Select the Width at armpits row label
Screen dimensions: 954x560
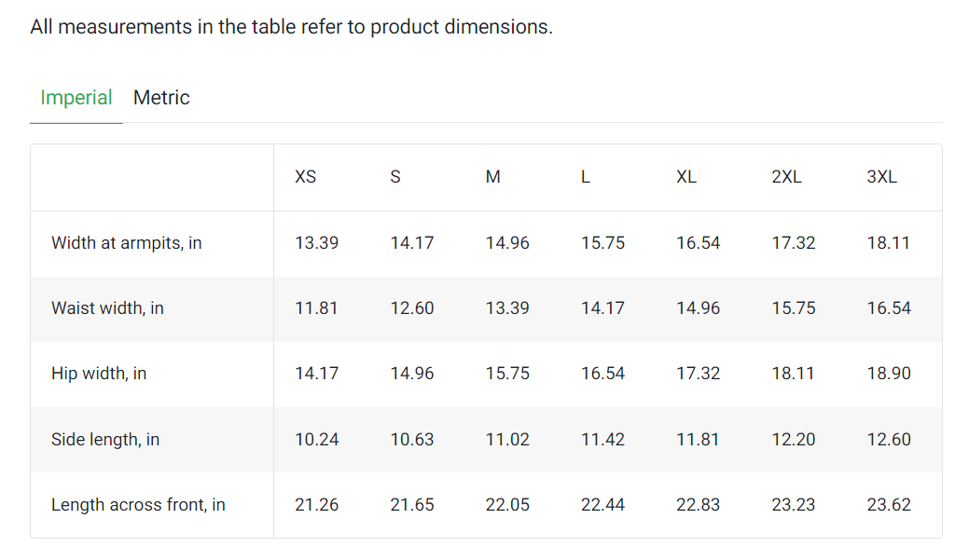click(x=127, y=243)
